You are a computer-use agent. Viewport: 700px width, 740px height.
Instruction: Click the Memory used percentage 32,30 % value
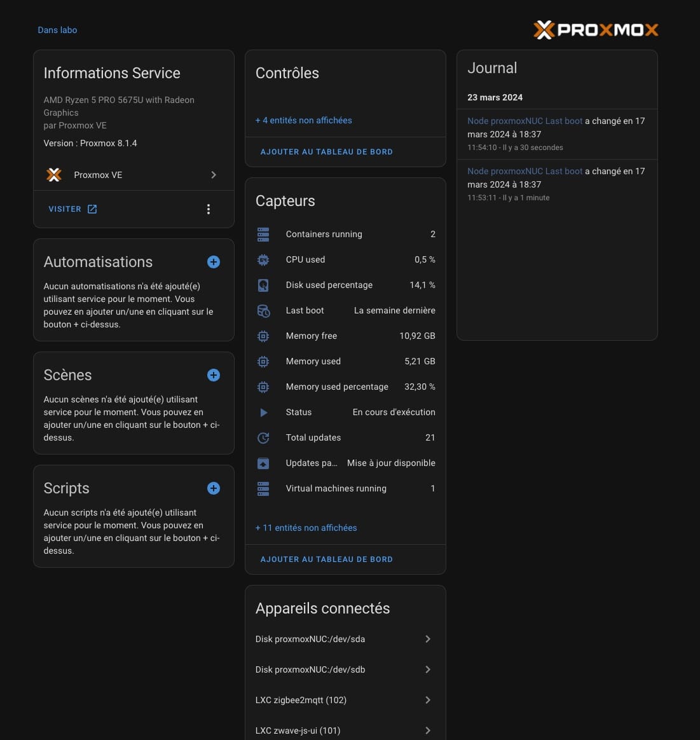tap(420, 387)
